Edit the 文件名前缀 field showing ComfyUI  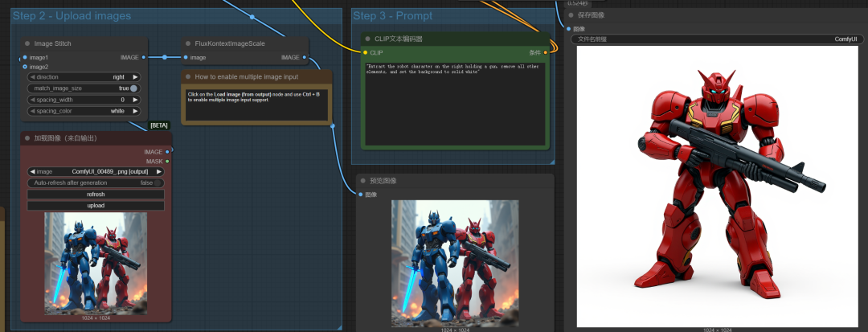718,39
